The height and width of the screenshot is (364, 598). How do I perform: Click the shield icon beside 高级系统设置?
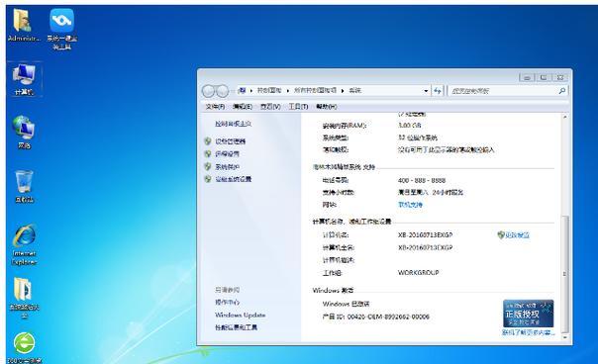point(208,179)
